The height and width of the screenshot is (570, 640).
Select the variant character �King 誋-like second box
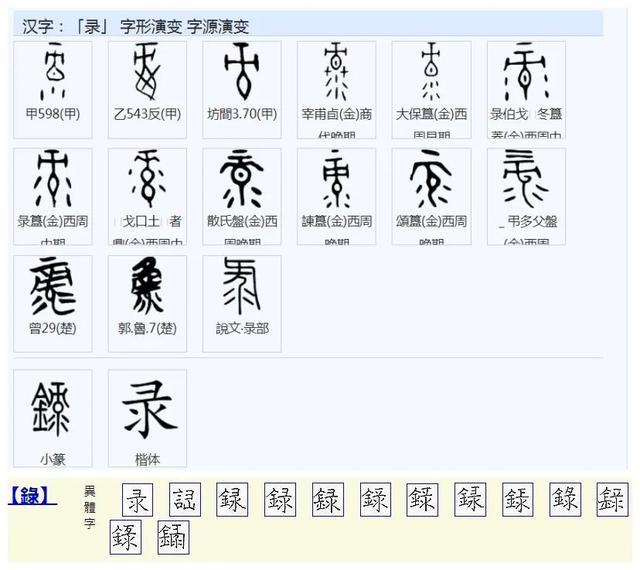tap(185, 499)
